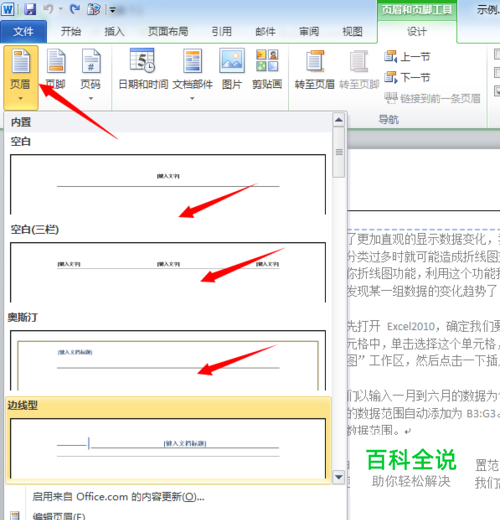Viewport: 500px width, 520px height.
Task: Switch to the 邮件 mailings tab
Action: click(x=265, y=31)
